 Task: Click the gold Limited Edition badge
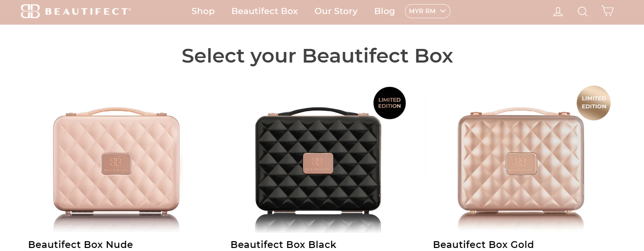pos(594,103)
